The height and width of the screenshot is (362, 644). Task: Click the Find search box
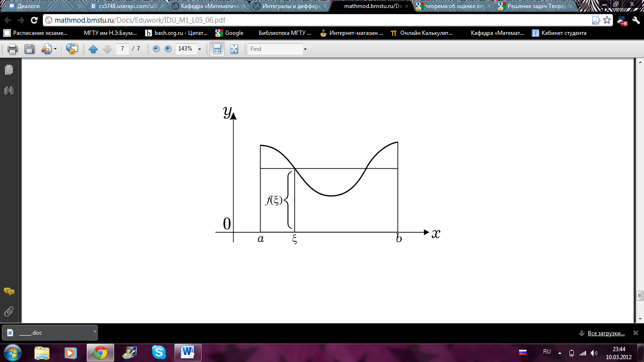[x=275, y=49]
